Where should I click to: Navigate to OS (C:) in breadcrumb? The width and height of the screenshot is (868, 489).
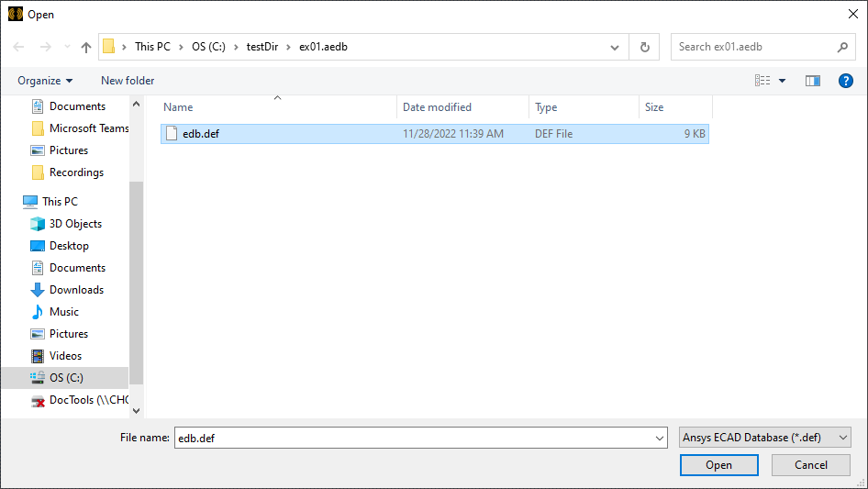coord(208,47)
